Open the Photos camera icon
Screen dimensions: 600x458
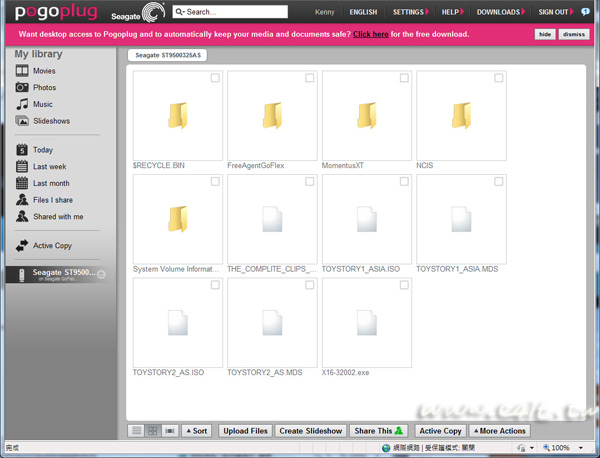(22, 87)
